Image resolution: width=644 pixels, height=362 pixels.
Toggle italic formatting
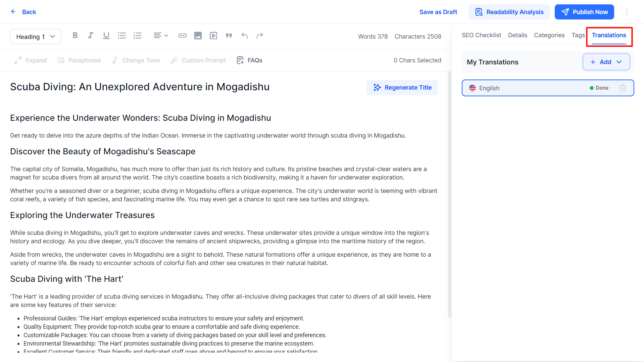pyautogui.click(x=91, y=36)
